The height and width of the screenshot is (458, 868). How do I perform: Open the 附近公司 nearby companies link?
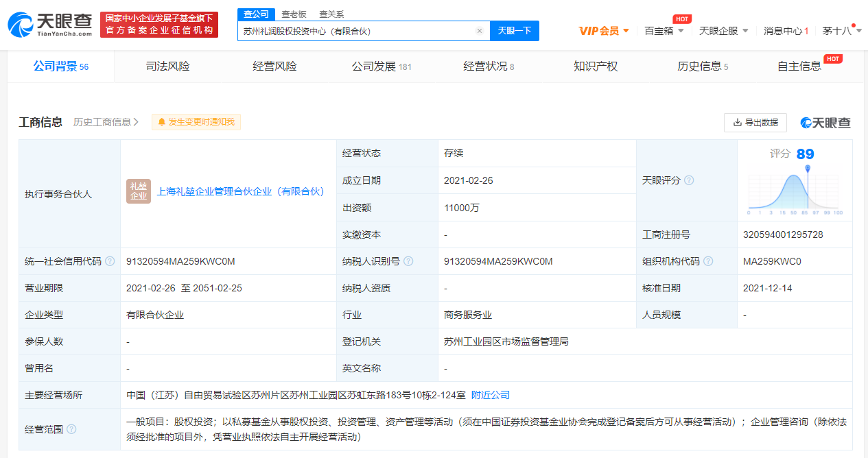(491, 395)
